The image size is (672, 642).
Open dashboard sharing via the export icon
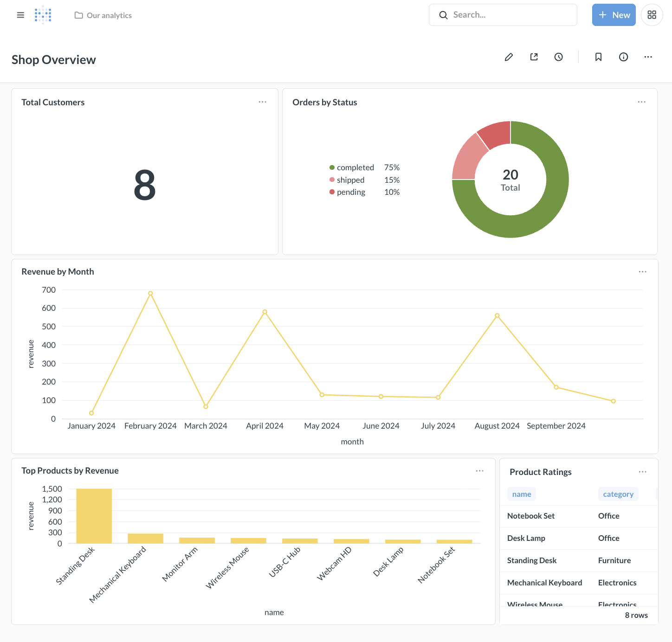click(534, 57)
